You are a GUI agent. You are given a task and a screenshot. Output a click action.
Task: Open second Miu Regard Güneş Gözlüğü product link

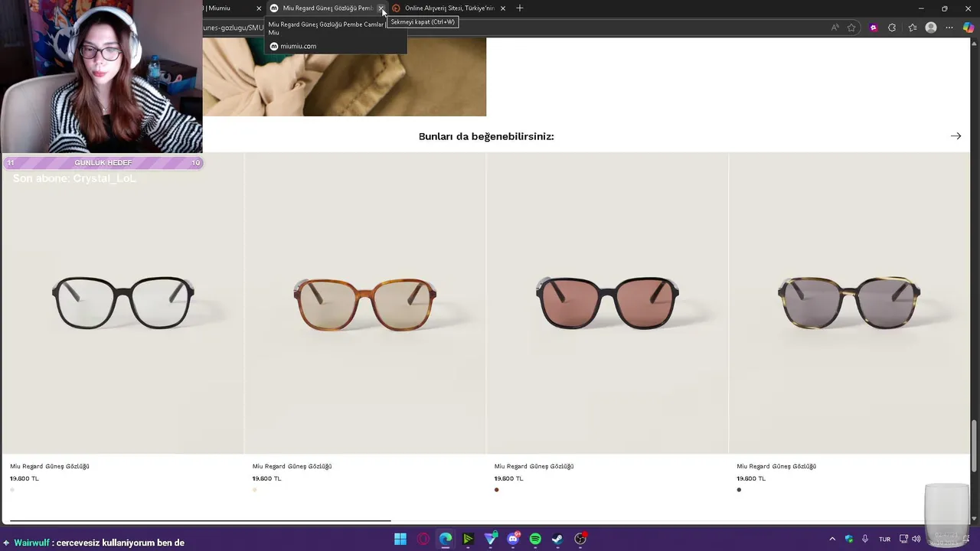[292, 466]
